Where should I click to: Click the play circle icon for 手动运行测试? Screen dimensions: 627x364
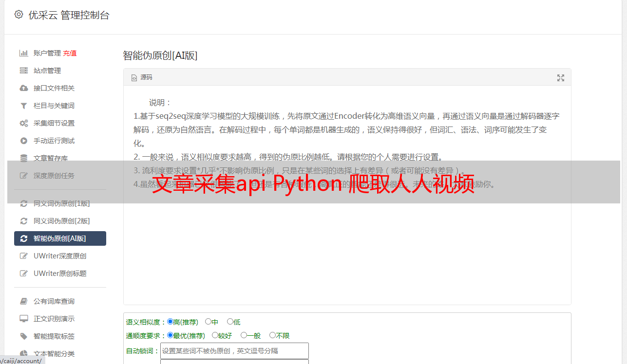[23, 141]
